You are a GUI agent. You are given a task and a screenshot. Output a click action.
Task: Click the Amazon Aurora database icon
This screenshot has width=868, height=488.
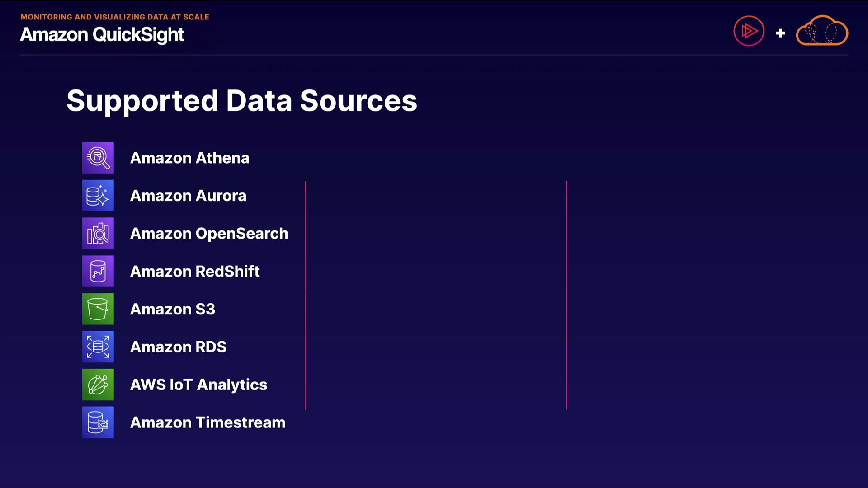click(x=98, y=196)
